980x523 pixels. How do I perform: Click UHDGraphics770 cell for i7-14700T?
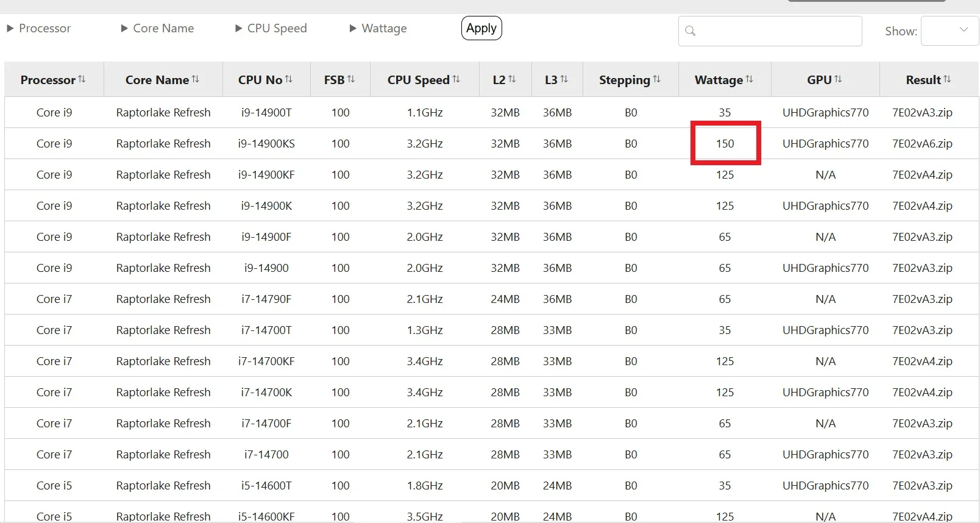pos(826,330)
